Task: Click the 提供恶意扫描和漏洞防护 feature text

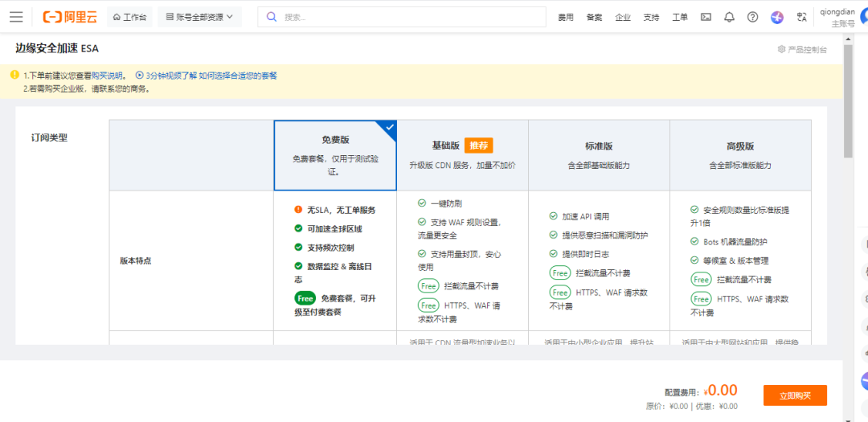Action: (605, 236)
